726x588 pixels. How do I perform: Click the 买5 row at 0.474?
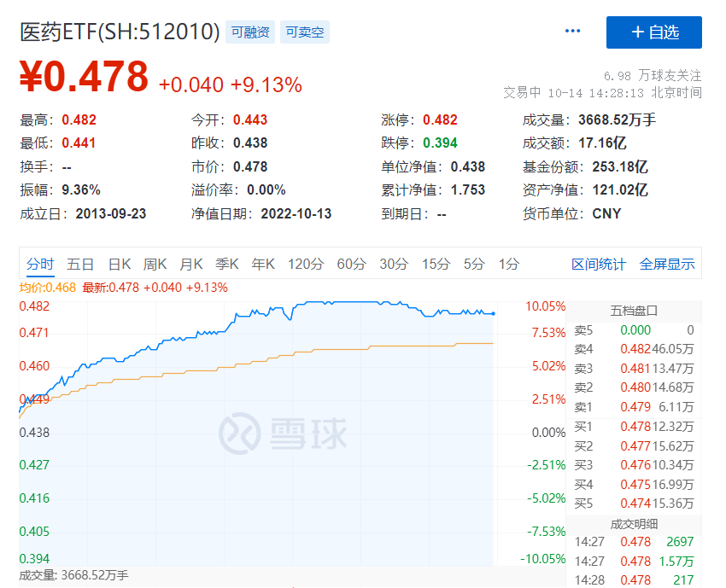point(634,504)
